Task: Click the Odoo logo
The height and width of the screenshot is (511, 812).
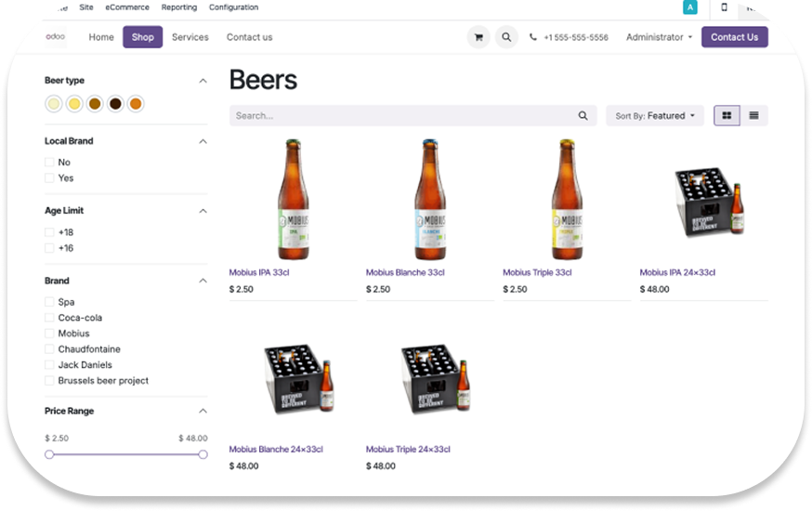Action: (x=56, y=36)
